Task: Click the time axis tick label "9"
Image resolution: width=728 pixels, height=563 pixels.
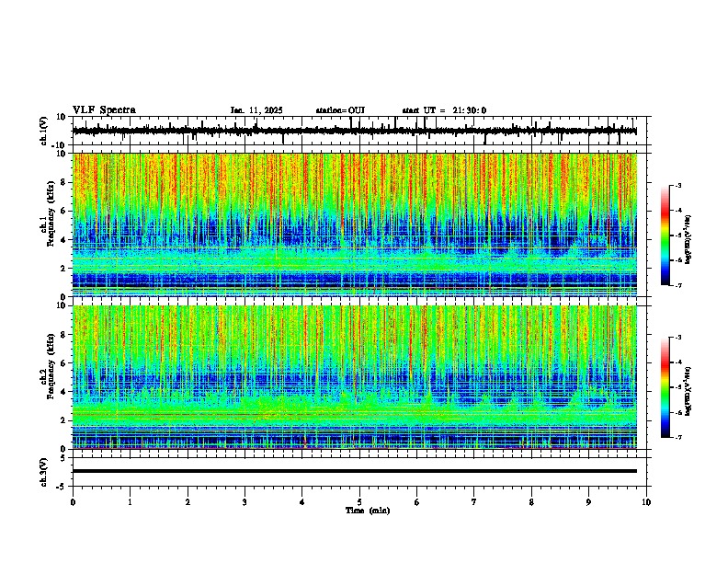Action: click(x=588, y=502)
